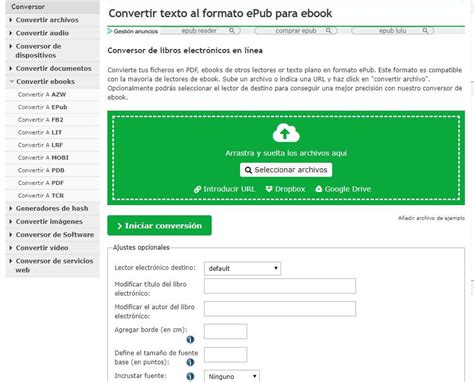Open the info icon for Incrustar fuente

(190, 376)
